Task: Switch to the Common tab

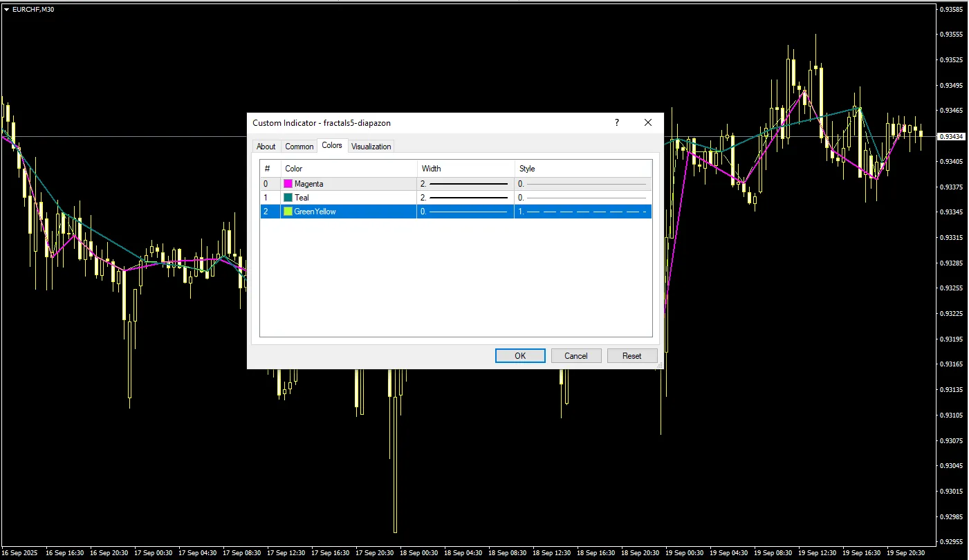Action: [x=299, y=147]
